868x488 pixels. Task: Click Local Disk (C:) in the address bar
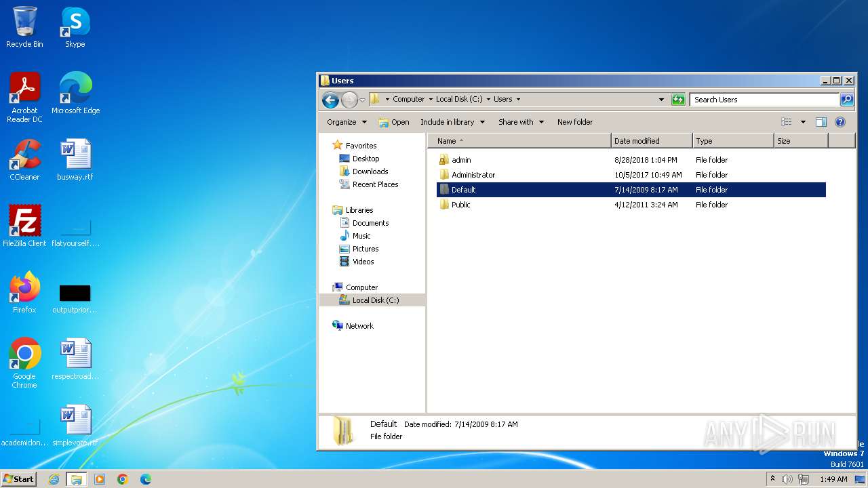pyautogui.click(x=459, y=99)
